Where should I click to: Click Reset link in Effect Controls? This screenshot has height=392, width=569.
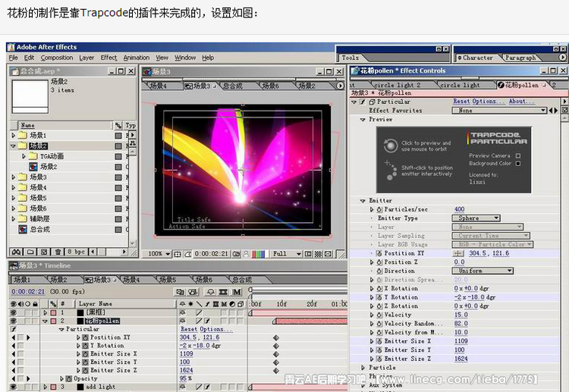(461, 102)
